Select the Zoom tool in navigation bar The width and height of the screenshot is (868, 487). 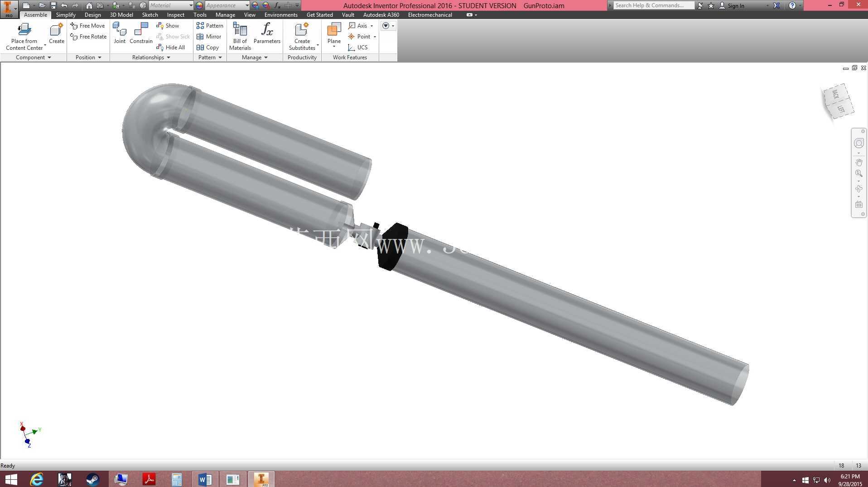click(858, 173)
